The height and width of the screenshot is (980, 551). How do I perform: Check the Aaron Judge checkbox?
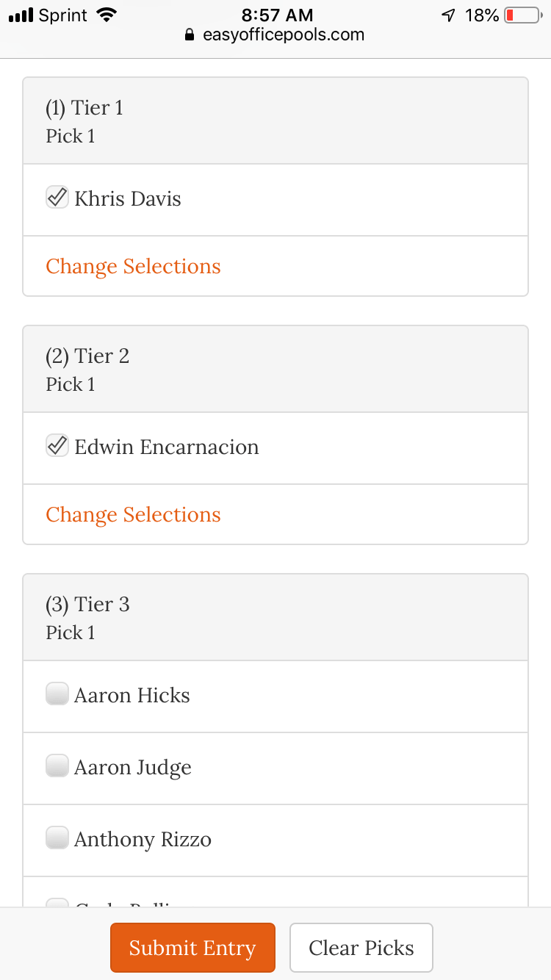57,765
